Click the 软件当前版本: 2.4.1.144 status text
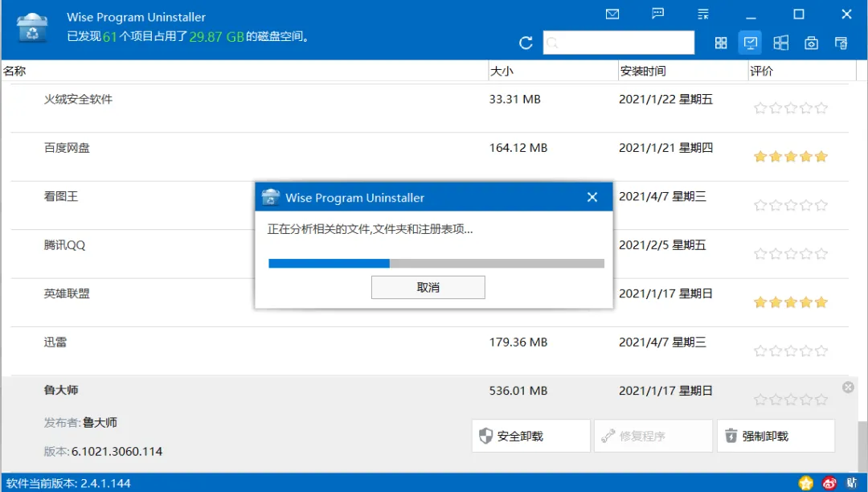The image size is (868, 492). [x=68, y=483]
